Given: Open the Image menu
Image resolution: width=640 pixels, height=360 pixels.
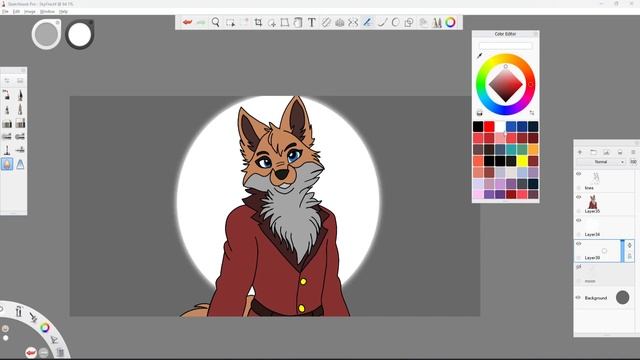Looking at the screenshot, I should (30, 11).
